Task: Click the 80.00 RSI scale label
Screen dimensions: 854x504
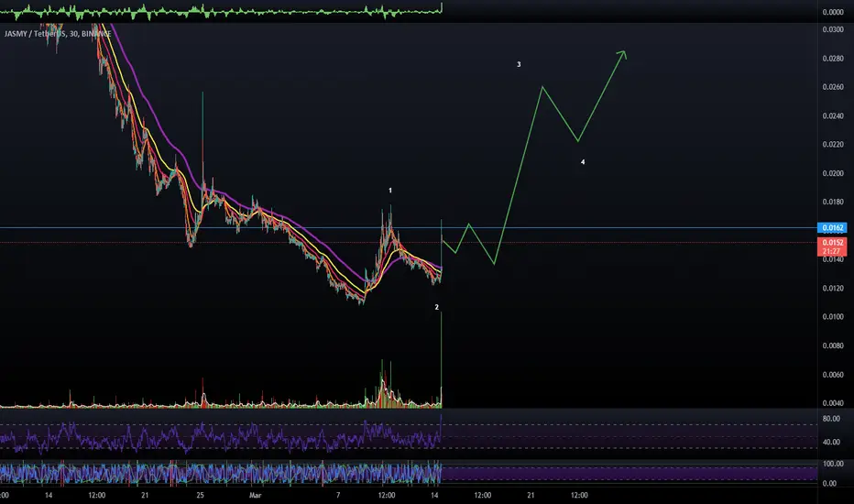Action: (x=831, y=419)
